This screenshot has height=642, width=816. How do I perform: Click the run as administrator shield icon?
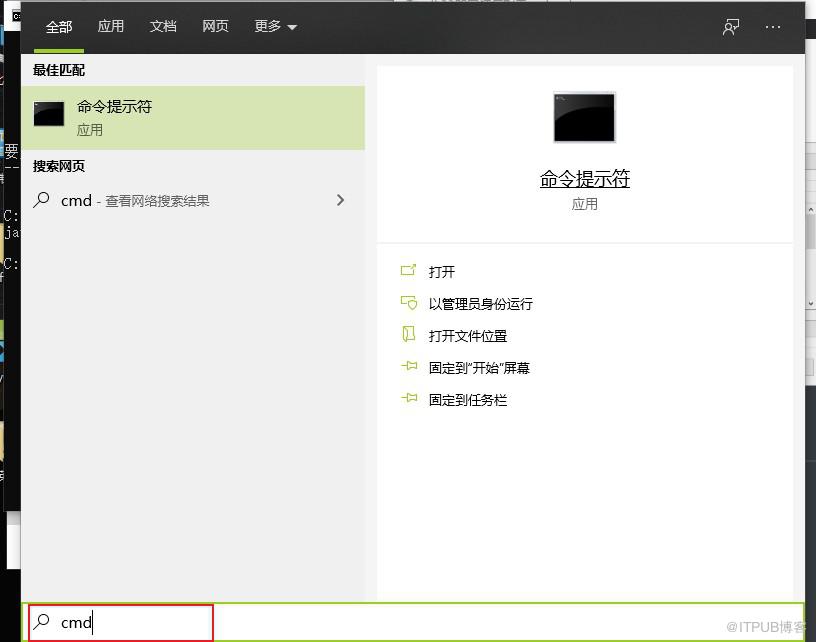coord(409,302)
